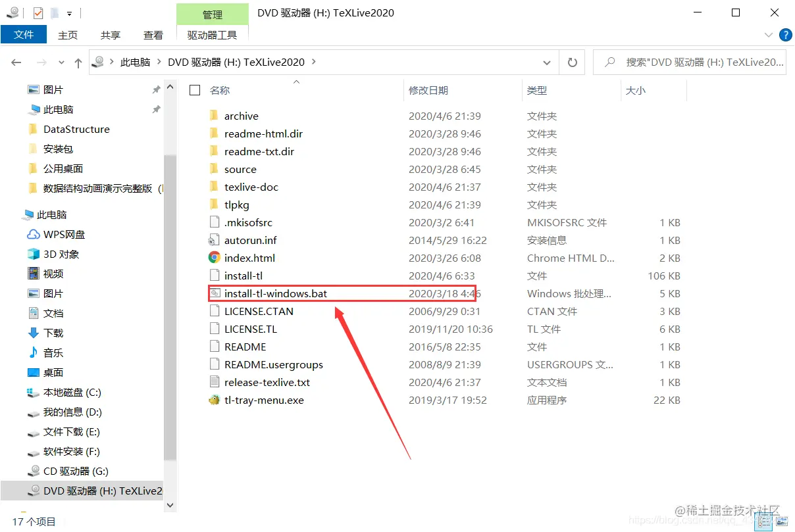
Task: Select the autorun.inf file icon
Action: coord(214,240)
